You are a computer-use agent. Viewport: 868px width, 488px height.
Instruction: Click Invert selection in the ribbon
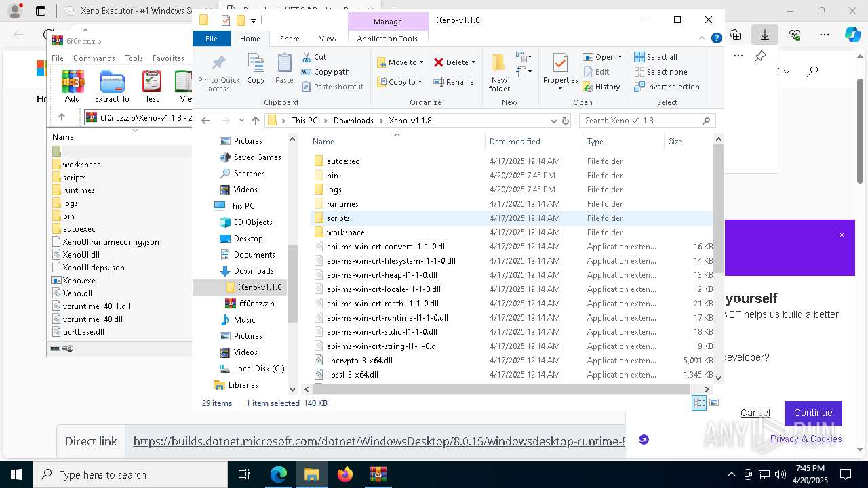(667, 87)
